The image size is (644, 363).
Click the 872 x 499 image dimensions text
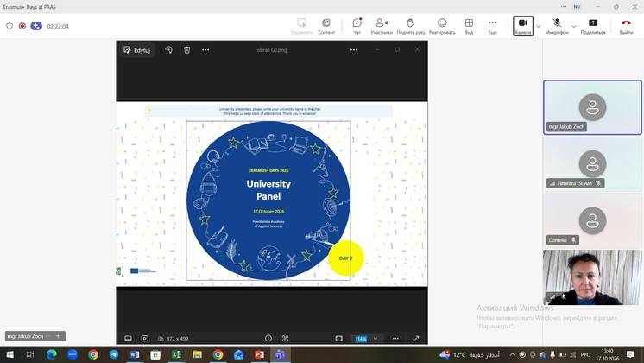tap(178, 339)
